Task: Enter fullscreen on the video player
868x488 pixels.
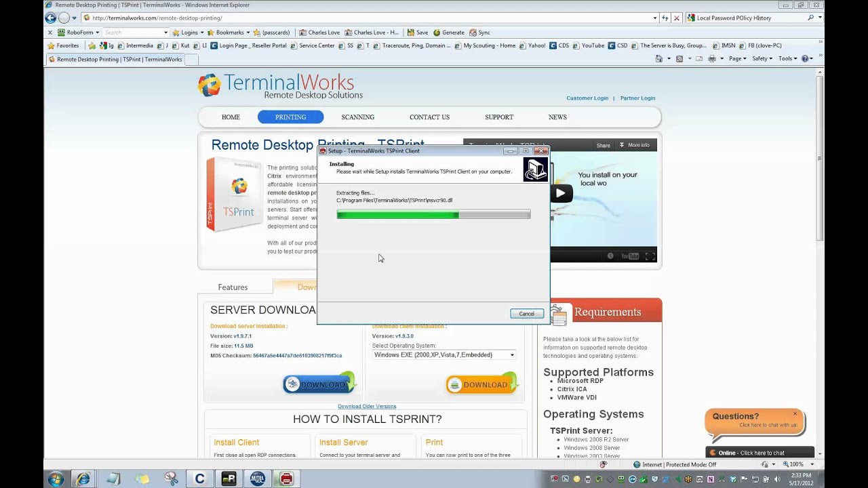Action: point(650,256)
